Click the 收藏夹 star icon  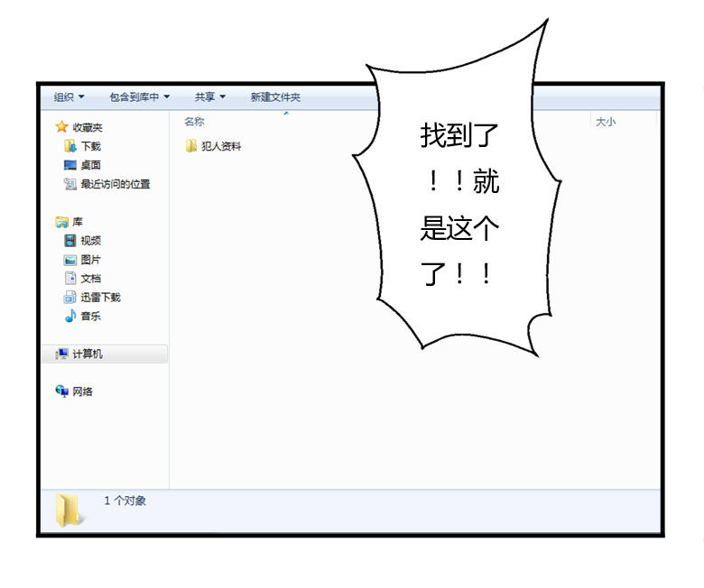pyautogui.click(x=61, y=127)
